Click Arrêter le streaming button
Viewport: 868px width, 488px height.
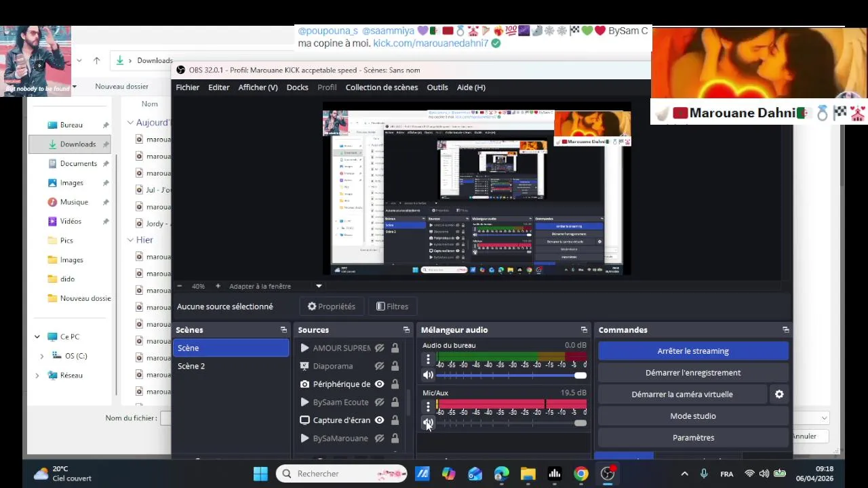[x=693, y=351]
